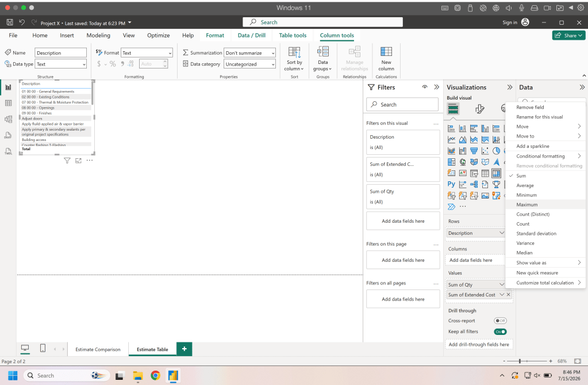This screenshot has height=385, width=588.
Task: Select the Treemap visual
Action: (x=452, y=162)
